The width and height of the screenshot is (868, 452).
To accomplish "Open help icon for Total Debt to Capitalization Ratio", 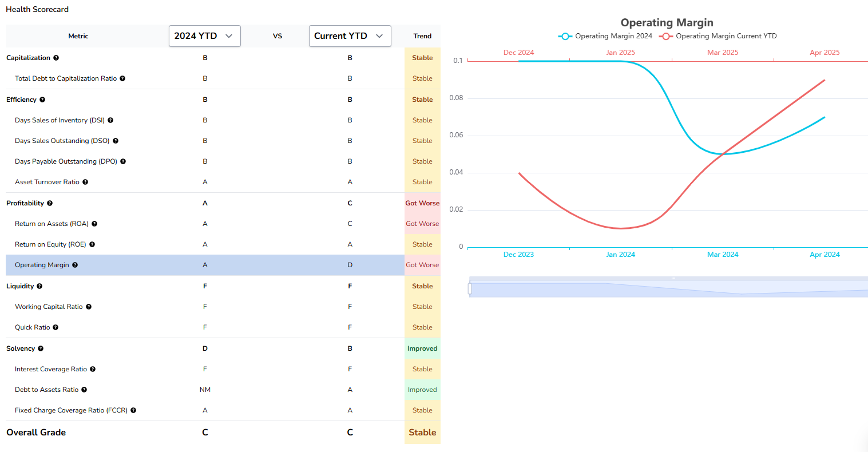I will click(x=122, y=78).
